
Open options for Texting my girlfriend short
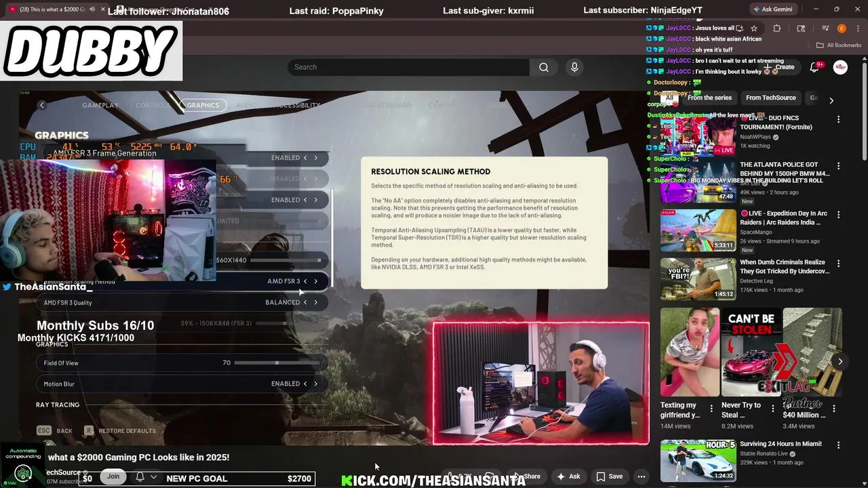point(711,409)
